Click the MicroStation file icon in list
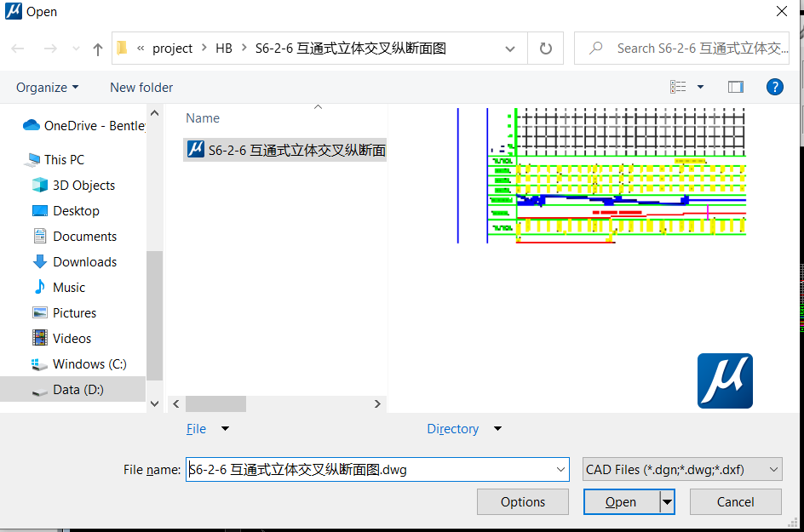The width and height of the screenshot is (804, 532). 195,151
